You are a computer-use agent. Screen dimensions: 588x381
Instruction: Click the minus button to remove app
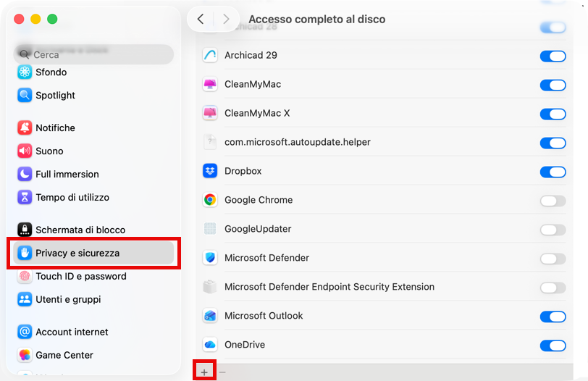[x=222, y=372]
